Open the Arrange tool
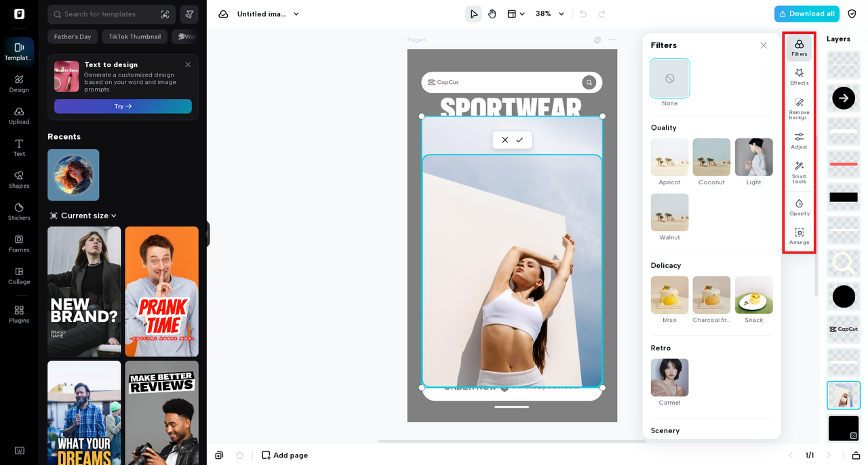This screenshot has width=868, height=465. click(800, 236)
